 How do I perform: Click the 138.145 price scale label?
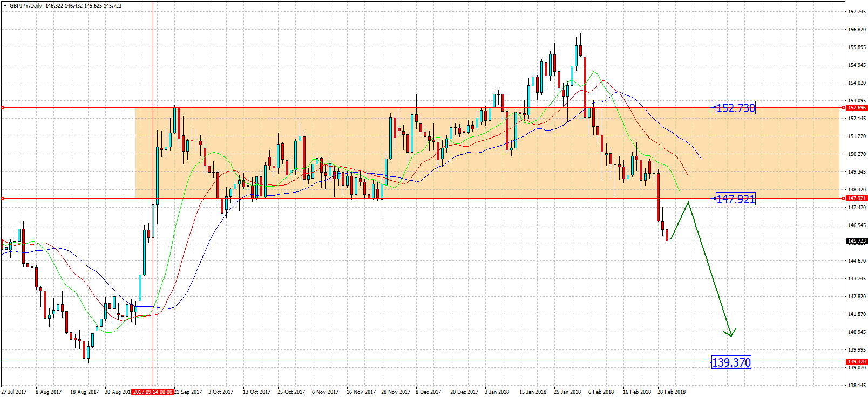pyautogui.click(x=857, y=386)
